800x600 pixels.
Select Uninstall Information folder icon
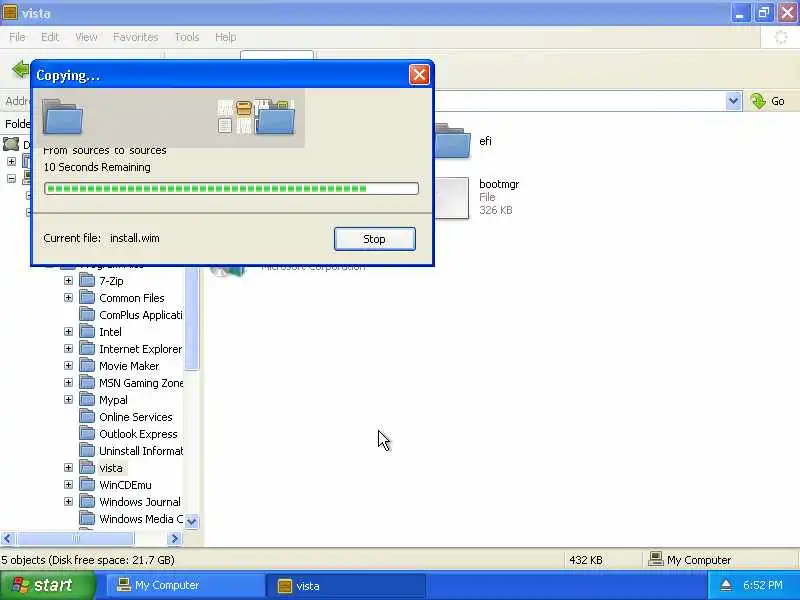pos(88,451)
